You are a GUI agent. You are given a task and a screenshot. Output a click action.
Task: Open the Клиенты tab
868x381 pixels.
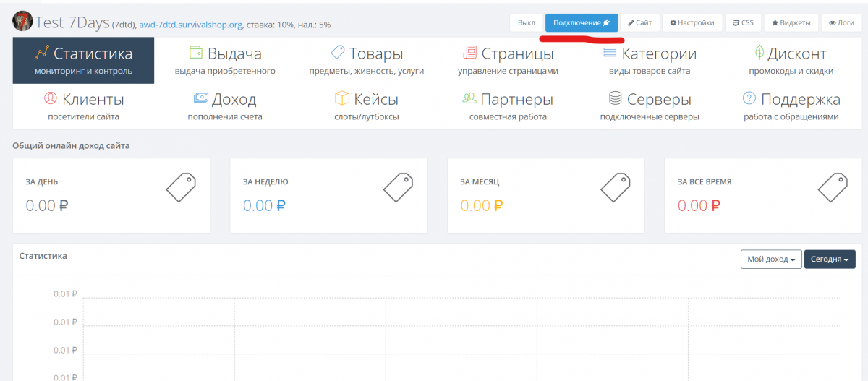[83, 106]
